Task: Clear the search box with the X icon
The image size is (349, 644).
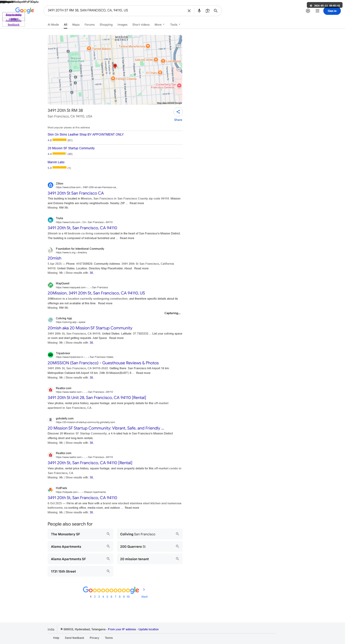Action: pyautogui.click(x=189, y=11)
